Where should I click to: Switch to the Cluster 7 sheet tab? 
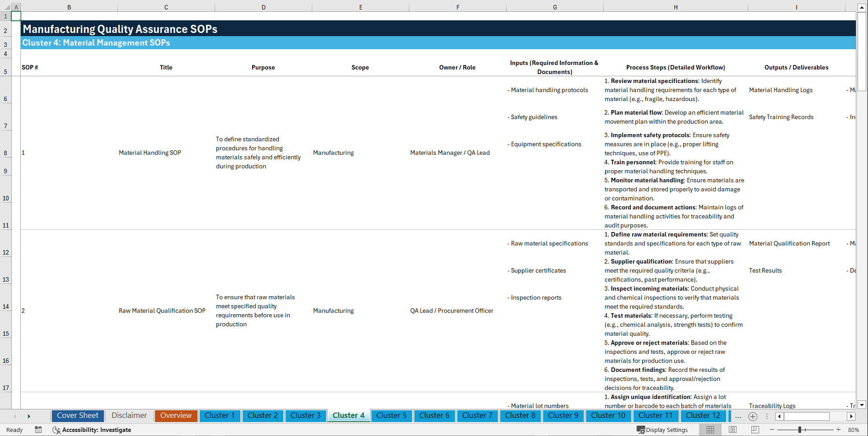pos(477,416)
